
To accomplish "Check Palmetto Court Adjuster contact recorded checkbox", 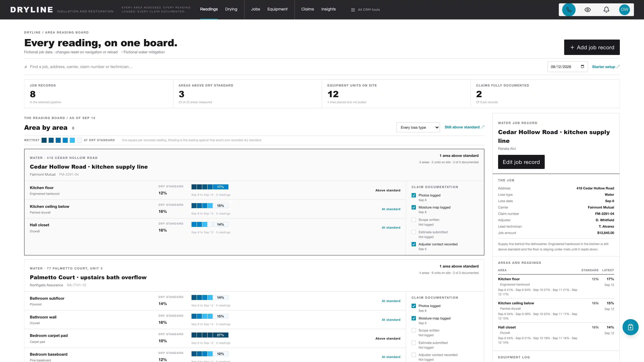I will [414, 355].
